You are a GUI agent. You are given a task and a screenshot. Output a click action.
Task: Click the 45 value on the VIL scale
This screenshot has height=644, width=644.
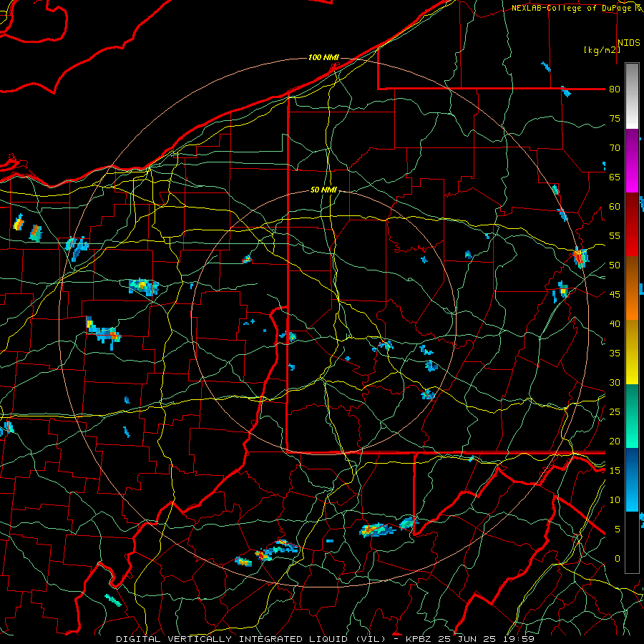(x=615, y=295)
